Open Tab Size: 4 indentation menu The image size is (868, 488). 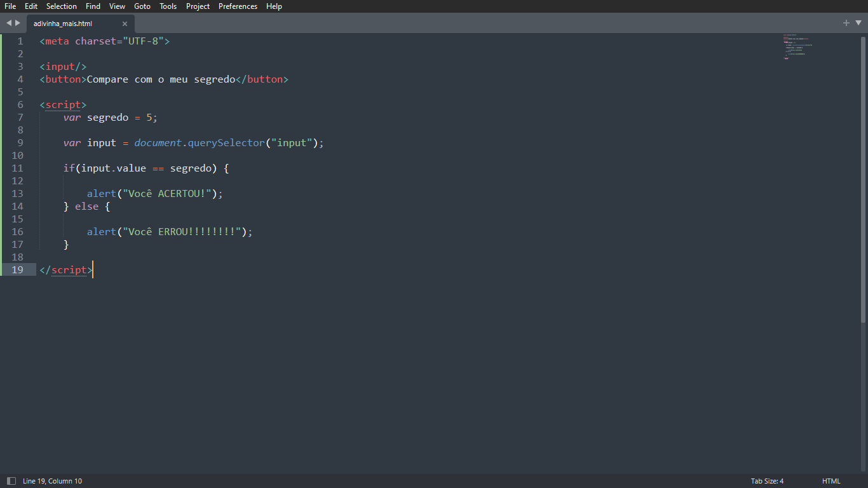click(x=767, y=481)
